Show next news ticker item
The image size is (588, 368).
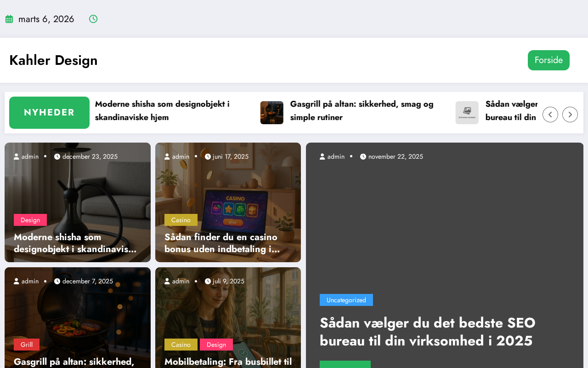click(x=570, y=115)
